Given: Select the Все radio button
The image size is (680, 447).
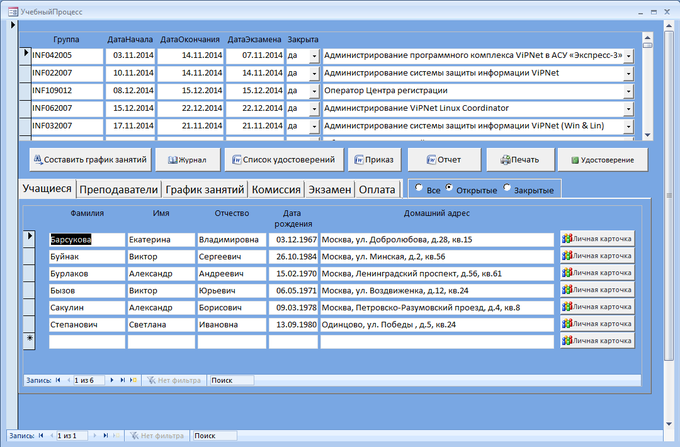Looking at the screenshot, I should pos(420,188).
